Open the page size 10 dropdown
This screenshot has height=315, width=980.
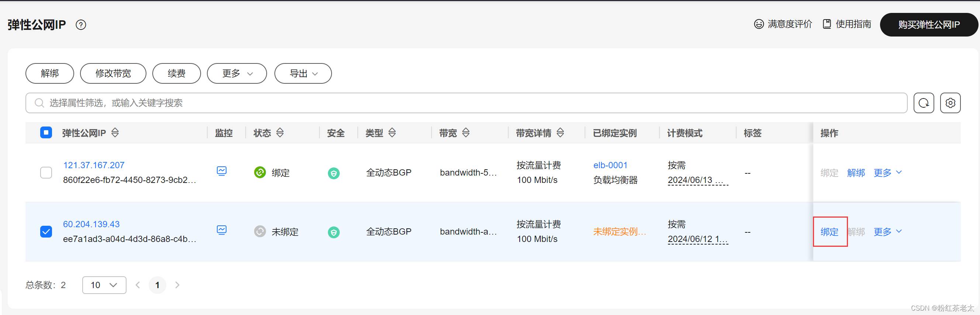104,285
